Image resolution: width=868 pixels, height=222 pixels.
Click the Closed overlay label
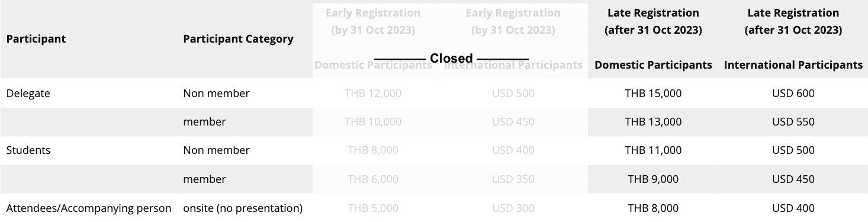tap(451, 58)
